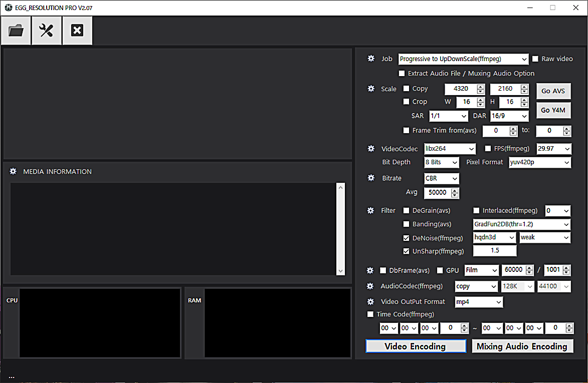Click Mixing Audio Encoding button

522,346
